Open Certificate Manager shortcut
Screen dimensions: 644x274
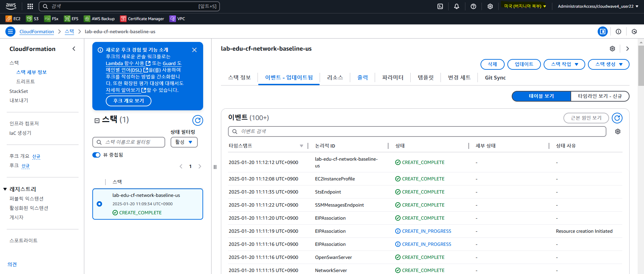coord(142,19)
